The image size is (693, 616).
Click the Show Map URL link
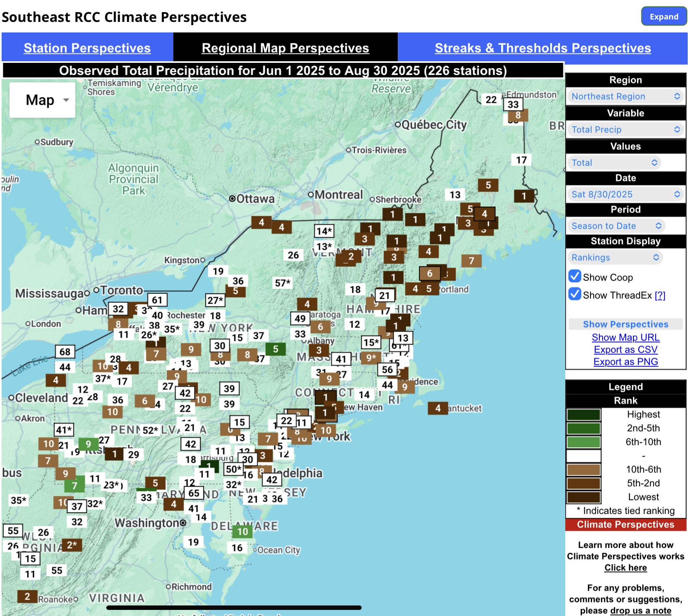click(x=625, y=337)
